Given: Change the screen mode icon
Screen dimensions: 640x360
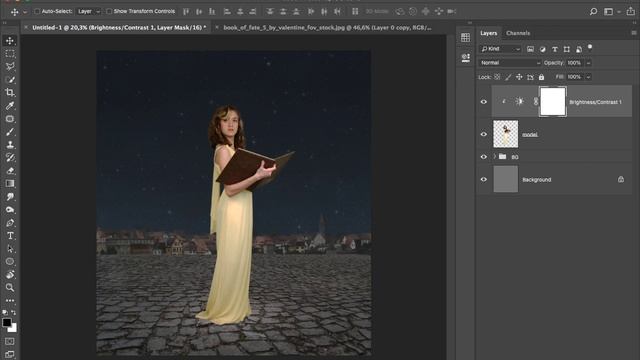Looking at the screenshot, I should click(10, 354).
